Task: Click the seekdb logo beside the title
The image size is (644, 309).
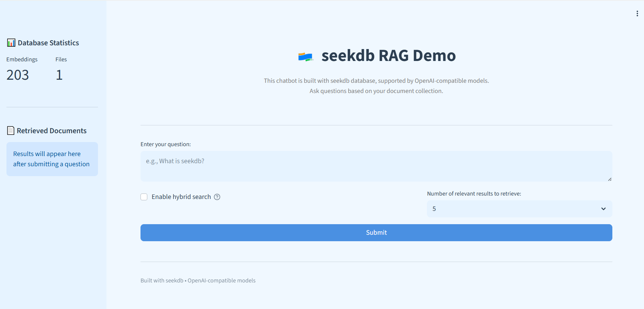Action: click(305, 57)
